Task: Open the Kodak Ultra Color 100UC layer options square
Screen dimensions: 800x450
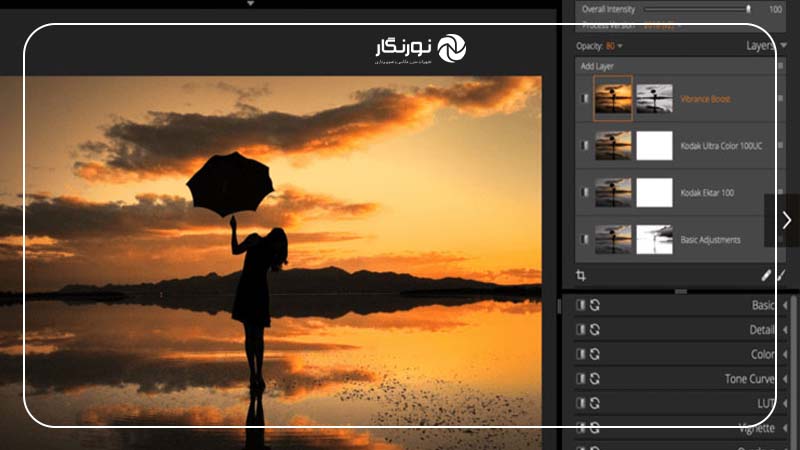Action: pos(781,145)
